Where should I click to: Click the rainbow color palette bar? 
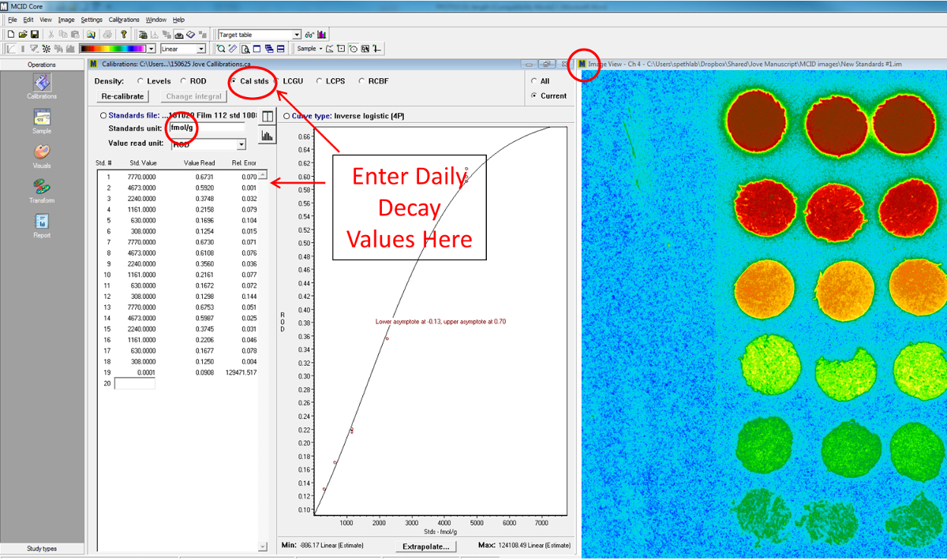point(116,49)
